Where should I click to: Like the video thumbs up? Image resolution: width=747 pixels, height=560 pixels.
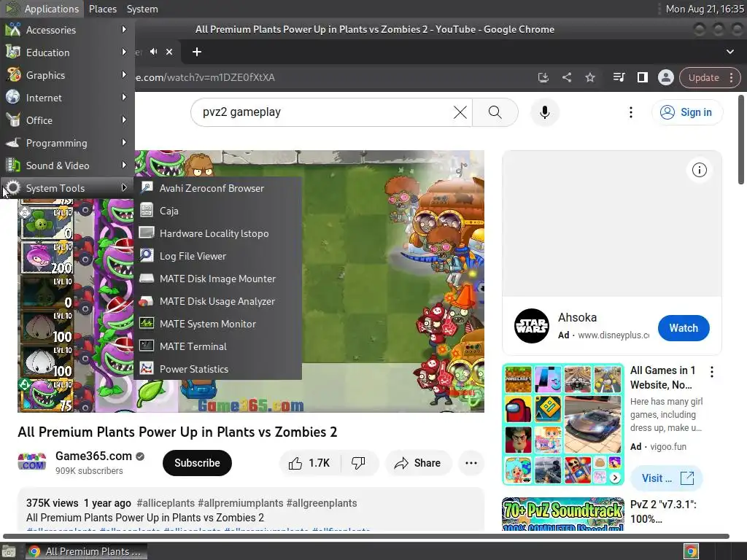click(x=309, y=463)
